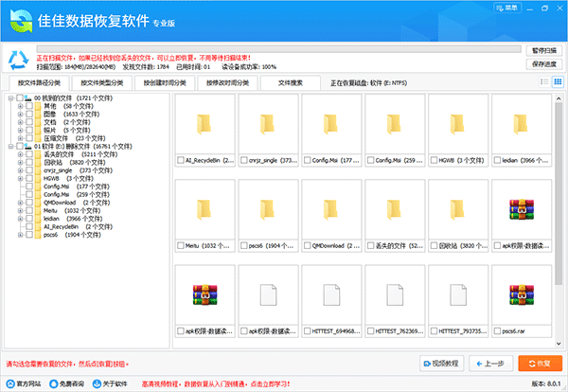Open the AI_RecycleBin folder thumbnail icon
This screenshot has width=568, height=392.
coord(204,124)
